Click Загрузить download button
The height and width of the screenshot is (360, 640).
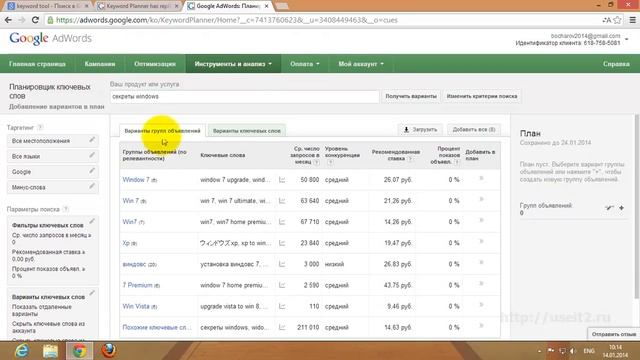coord(420,129)
